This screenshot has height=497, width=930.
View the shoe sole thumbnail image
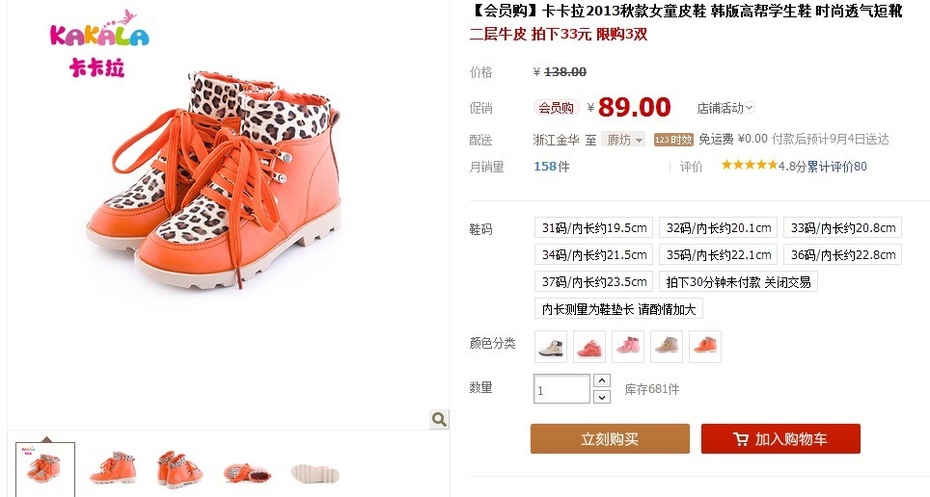315,473
